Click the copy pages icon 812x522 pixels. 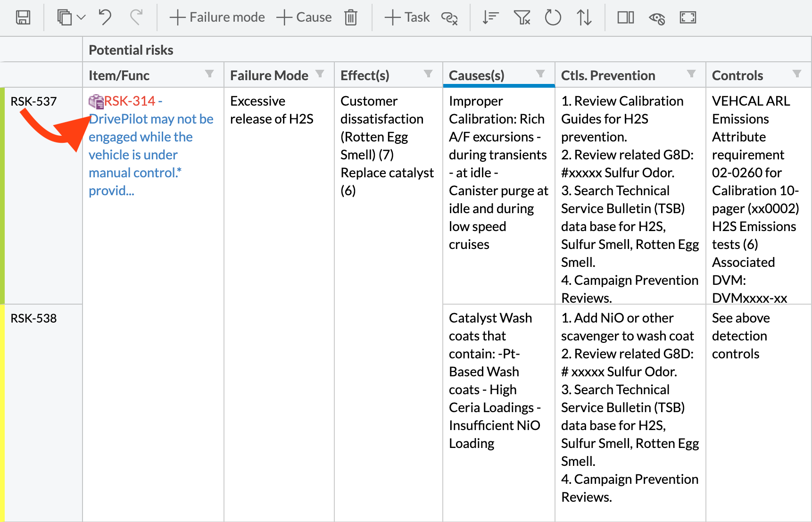pos(64,17)
